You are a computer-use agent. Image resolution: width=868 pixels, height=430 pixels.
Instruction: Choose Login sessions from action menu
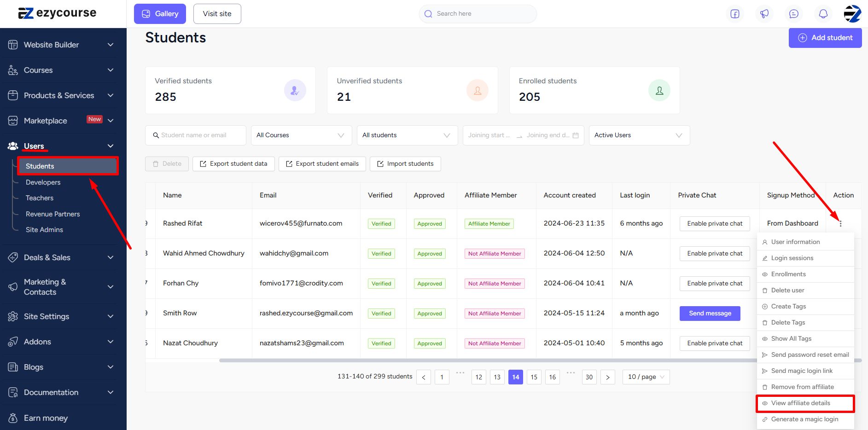click(805, 258)
